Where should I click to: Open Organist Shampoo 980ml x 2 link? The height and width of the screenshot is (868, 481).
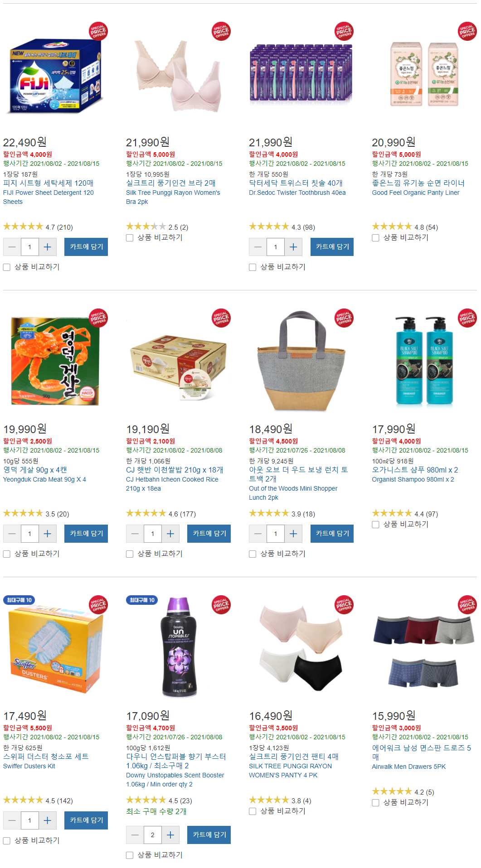click(413, 479)
